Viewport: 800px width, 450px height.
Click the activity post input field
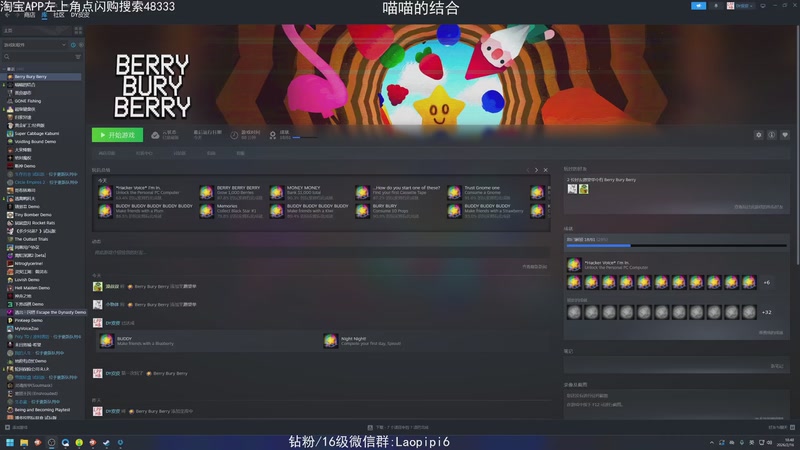click(321, 253)
